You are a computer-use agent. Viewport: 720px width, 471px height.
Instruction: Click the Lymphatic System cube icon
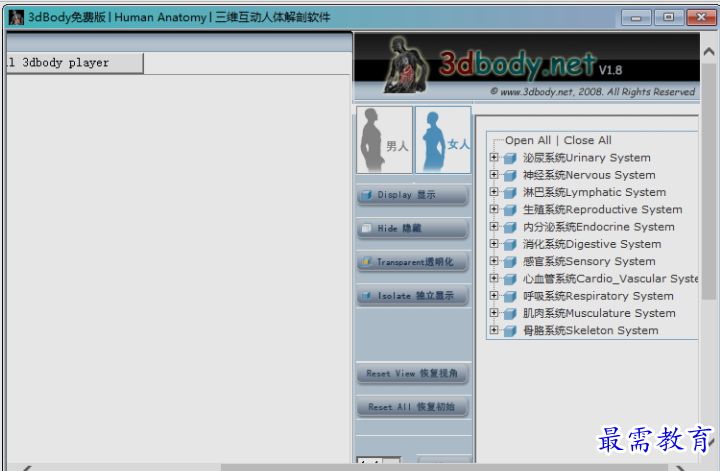510,193
